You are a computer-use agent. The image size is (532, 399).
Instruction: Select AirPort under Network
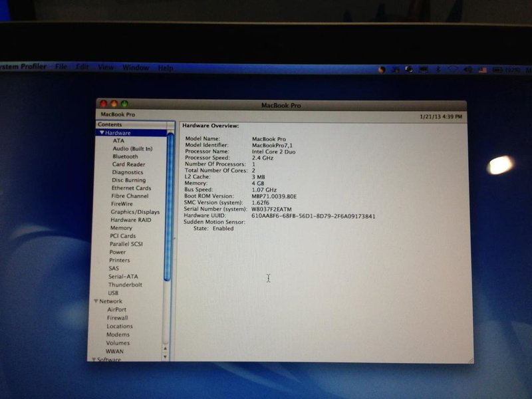point(117,309)
